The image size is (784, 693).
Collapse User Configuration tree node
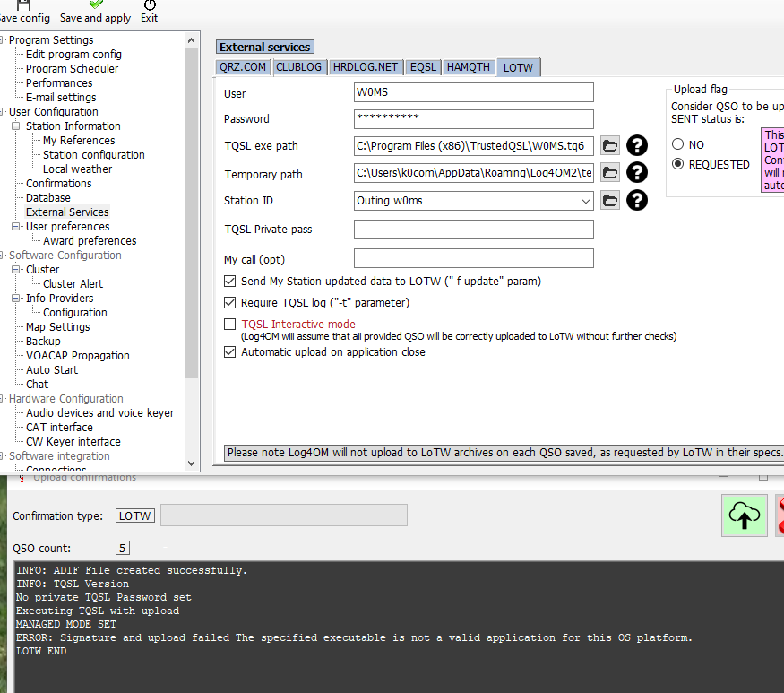tap(2, 111)
